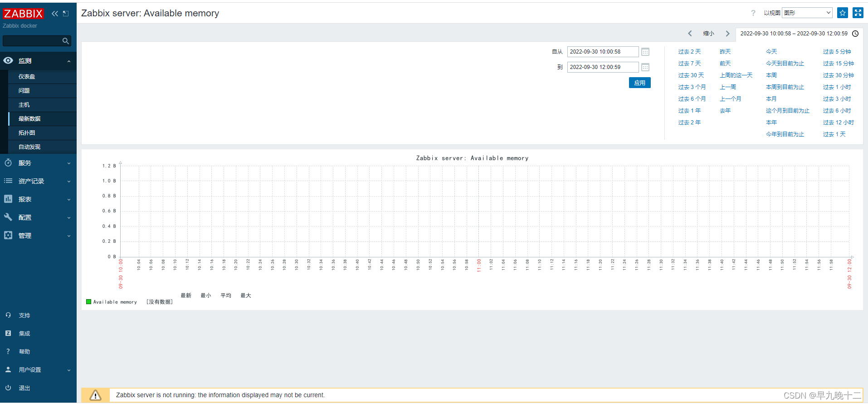The width and height of the screenshot is (868, 404).
Task: Select 过去 7 天 range
Action: [689, 64]
